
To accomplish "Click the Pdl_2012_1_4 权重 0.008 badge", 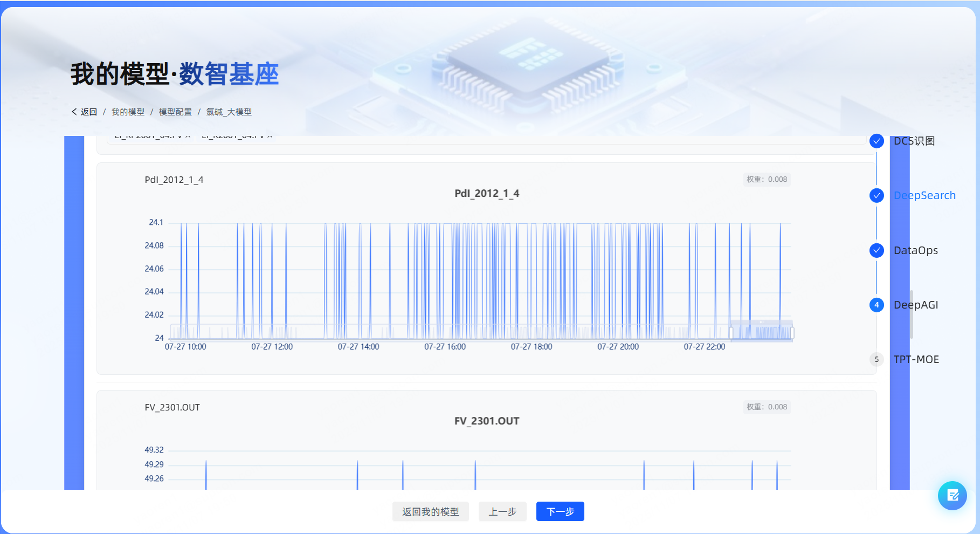I will [x=767, y=180].
